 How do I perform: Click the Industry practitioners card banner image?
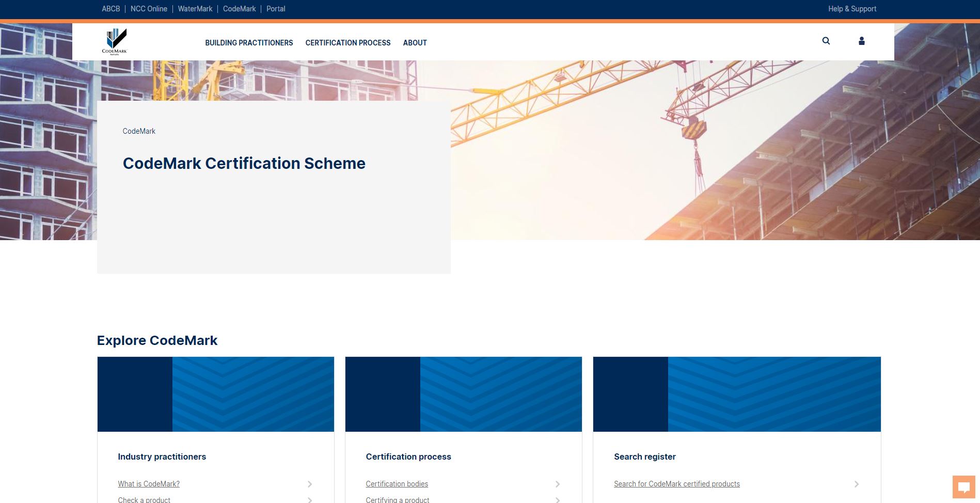[215, 394]
